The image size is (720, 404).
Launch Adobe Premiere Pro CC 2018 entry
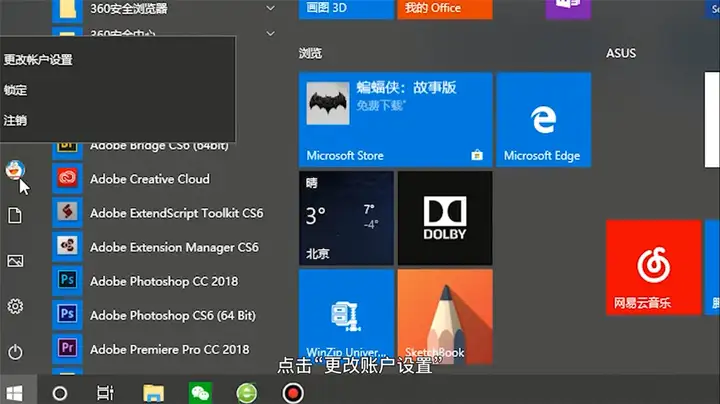pyautogui.click(x=165, y=348)
